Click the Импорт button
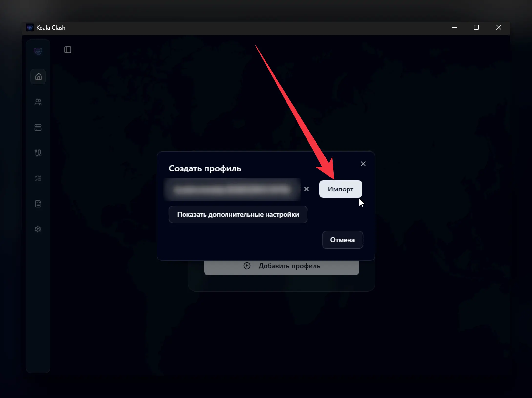This screenshot has height=398, width=532. click(340, 189)
